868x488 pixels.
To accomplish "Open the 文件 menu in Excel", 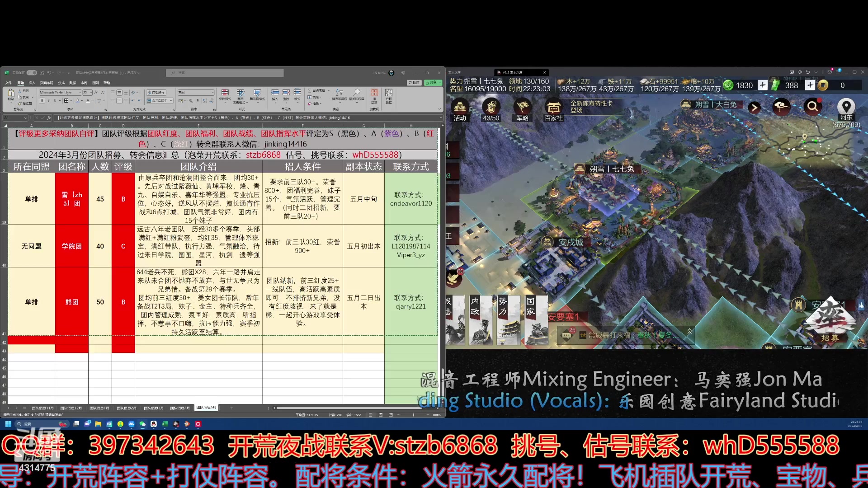I will 8,83.
